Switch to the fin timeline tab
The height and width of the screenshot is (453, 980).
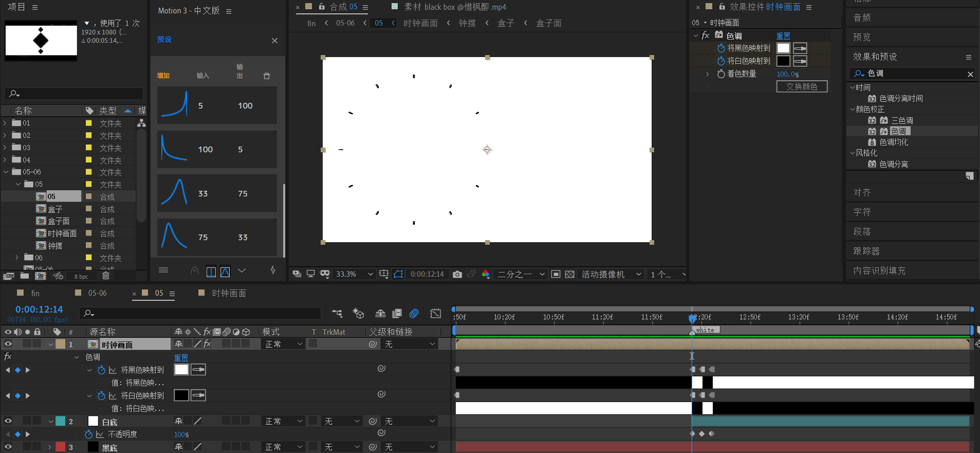click(x=35, y=293)
